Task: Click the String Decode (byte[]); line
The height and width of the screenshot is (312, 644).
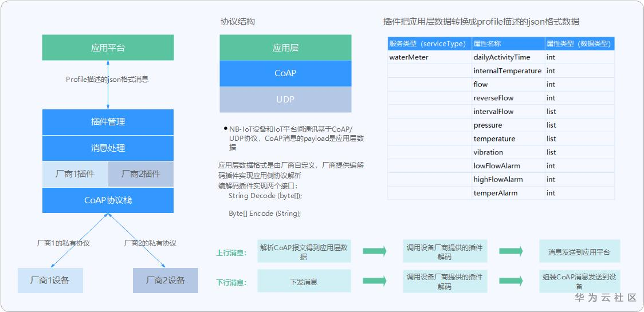Action: pos(265,196)
